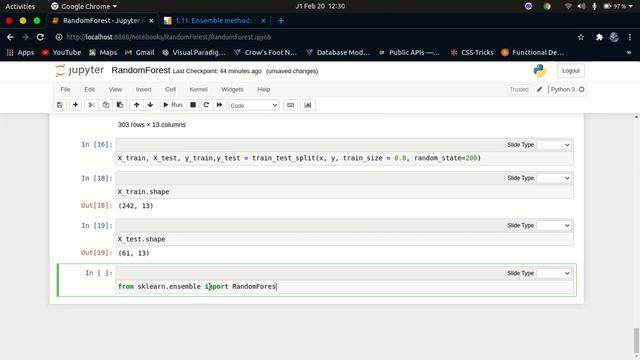The height and width of the screenshot is (360, 640).
Task: Click the Trusted notebook indicator
Action: (519, 89)
